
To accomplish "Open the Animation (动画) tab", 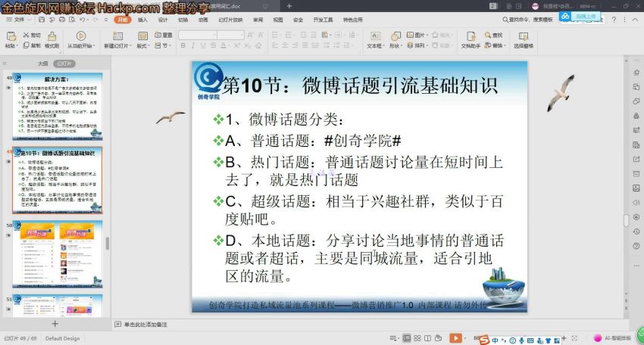I will (x=203, y=20).
